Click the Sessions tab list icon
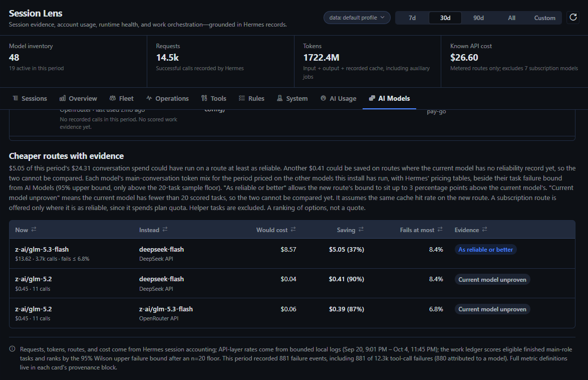 [16, 98]
